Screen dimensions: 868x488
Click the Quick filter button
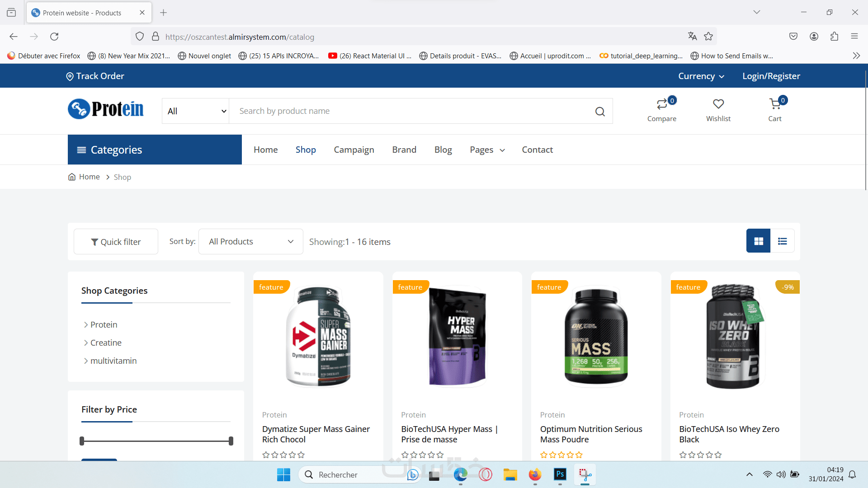click(116, 242)
